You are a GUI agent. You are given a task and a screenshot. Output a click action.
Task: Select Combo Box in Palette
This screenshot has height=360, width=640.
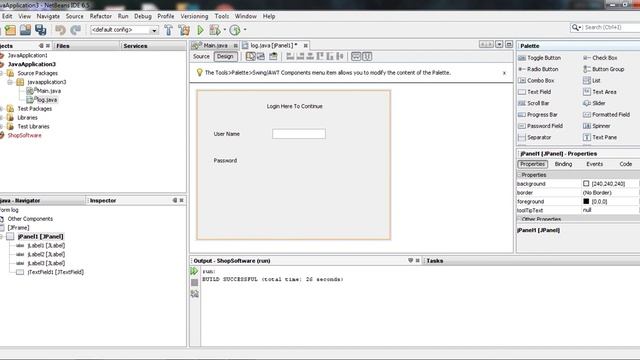pyautogui.click(x=536, y=81)
